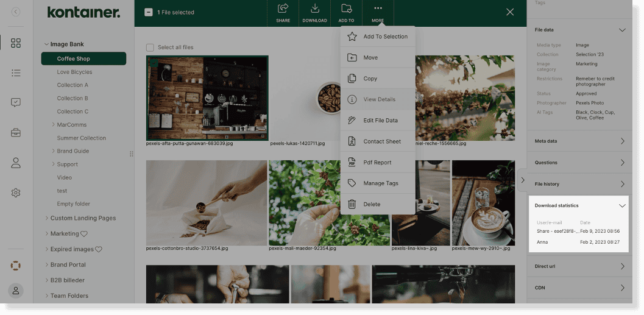
Task: Open the Team Folders item
Action: (69, 296)
